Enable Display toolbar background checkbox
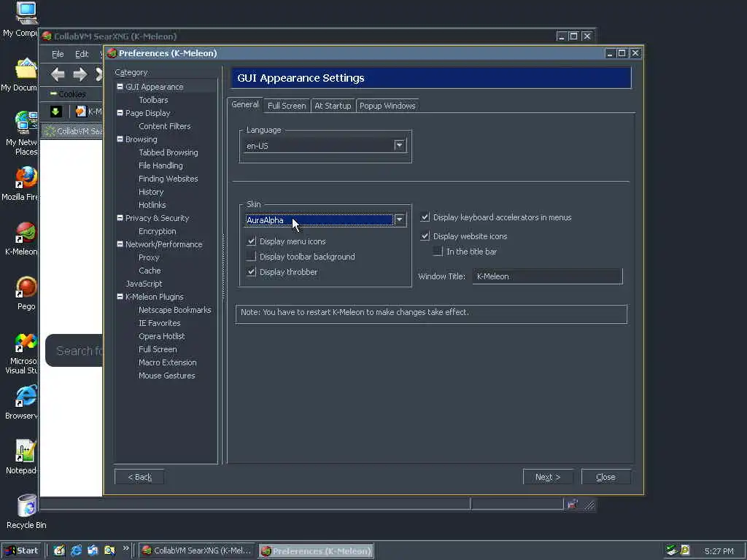 click(x=251, y=257)
